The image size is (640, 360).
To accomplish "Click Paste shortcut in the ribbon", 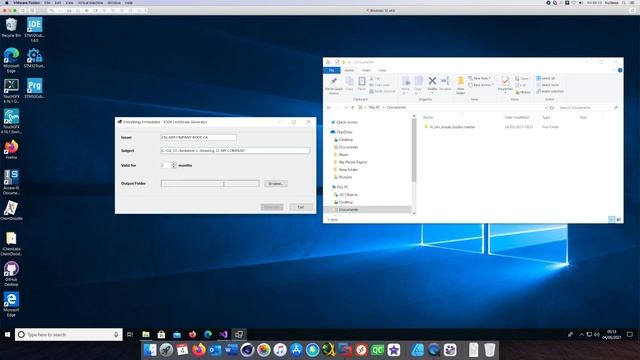I will coord(382,91).
